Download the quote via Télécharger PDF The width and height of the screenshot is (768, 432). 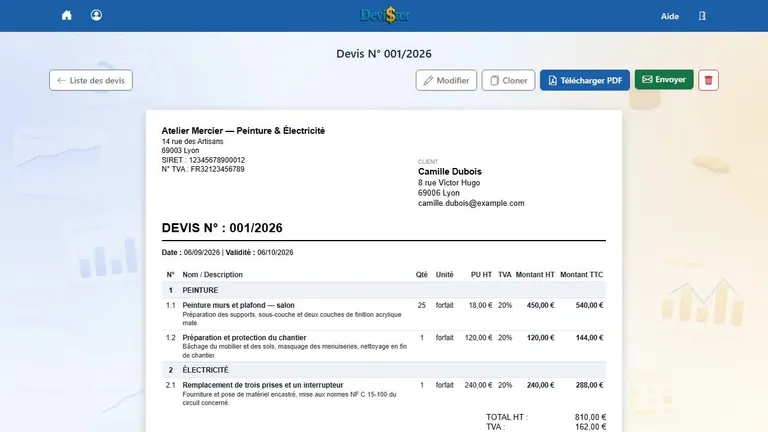[585, 80]
